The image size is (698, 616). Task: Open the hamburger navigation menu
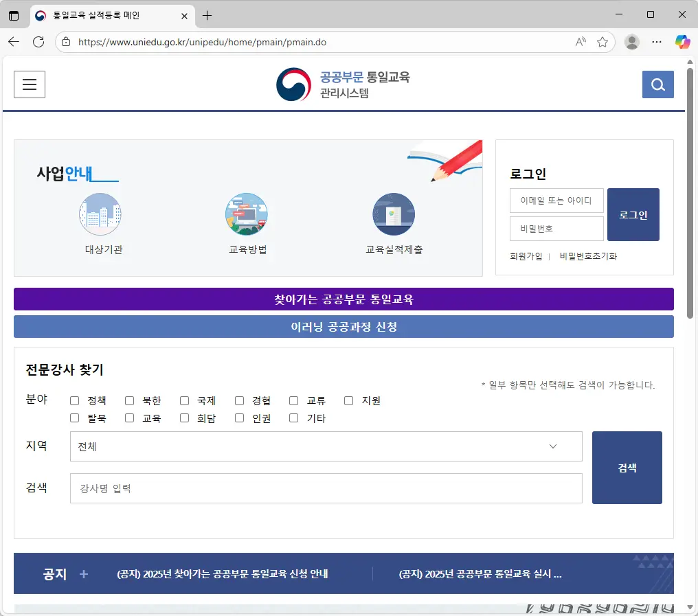pos(29,84)
